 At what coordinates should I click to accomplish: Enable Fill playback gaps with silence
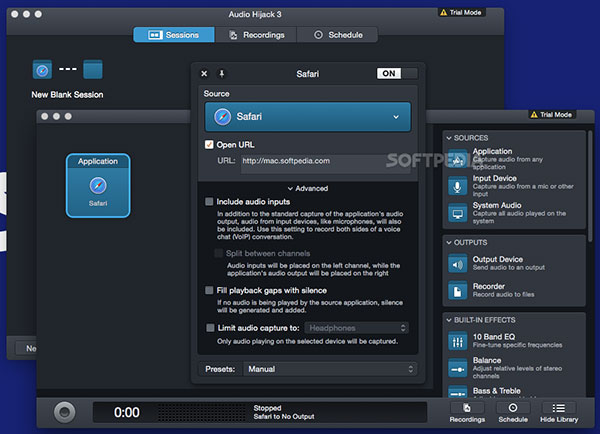pyautogui.click(x=209, y=290)
